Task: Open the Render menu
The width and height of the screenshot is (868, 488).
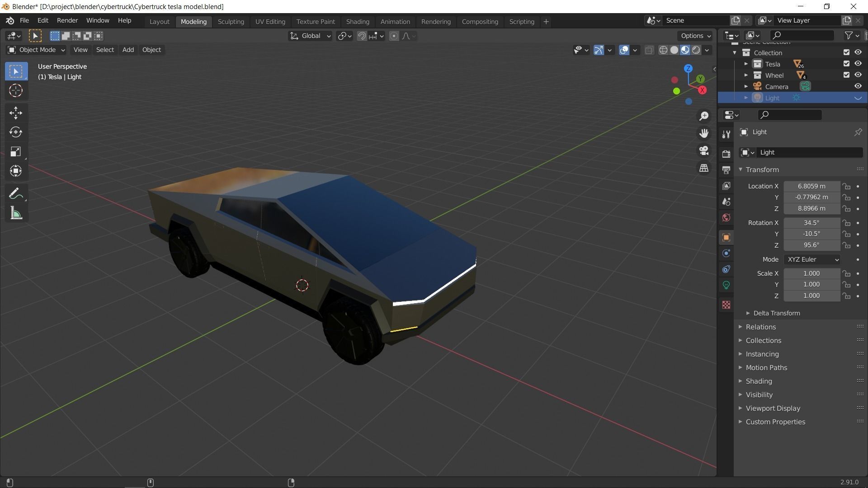Action: [x=67, y=21]
